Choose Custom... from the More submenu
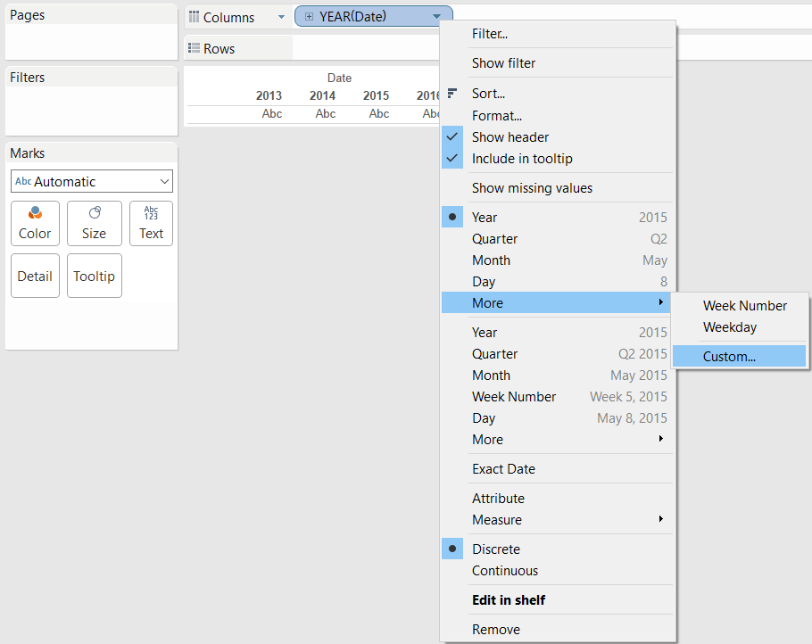 point(729,357)
